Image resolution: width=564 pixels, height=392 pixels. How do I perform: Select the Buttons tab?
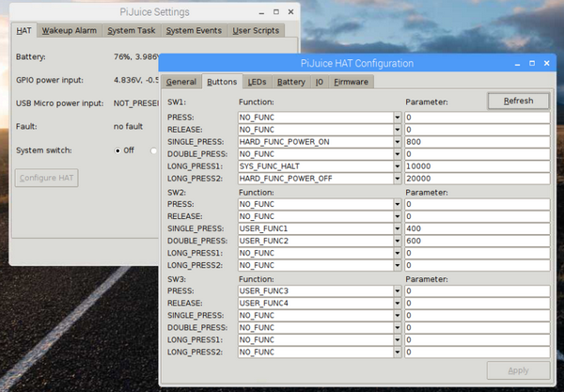(x=222, y=82)
